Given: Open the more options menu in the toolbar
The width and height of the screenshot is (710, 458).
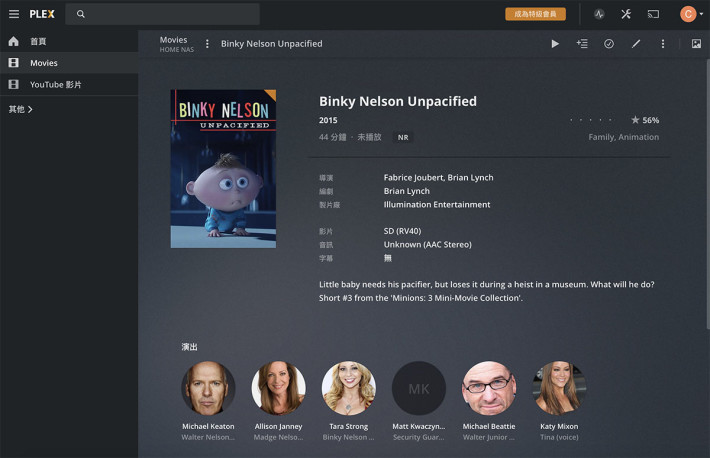Looking at the screenshot, I should pyautogui.click(x=663, y=43).
